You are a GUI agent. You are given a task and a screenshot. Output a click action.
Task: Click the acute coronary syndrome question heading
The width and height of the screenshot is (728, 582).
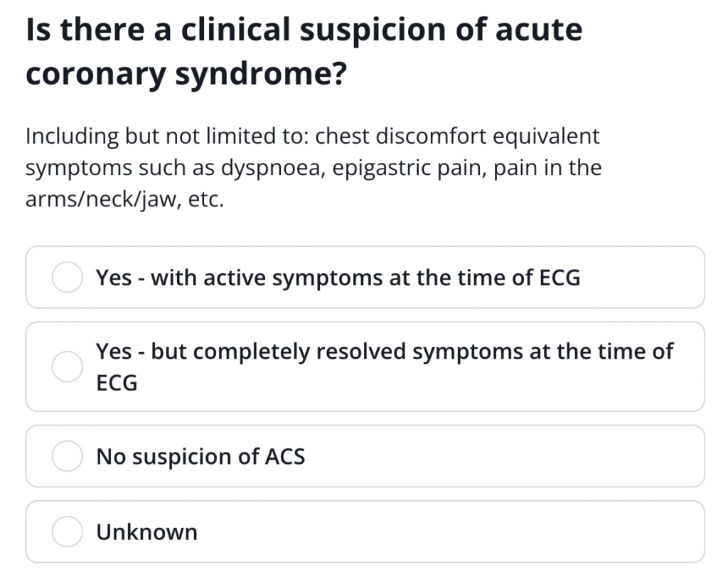pos(304,51)
